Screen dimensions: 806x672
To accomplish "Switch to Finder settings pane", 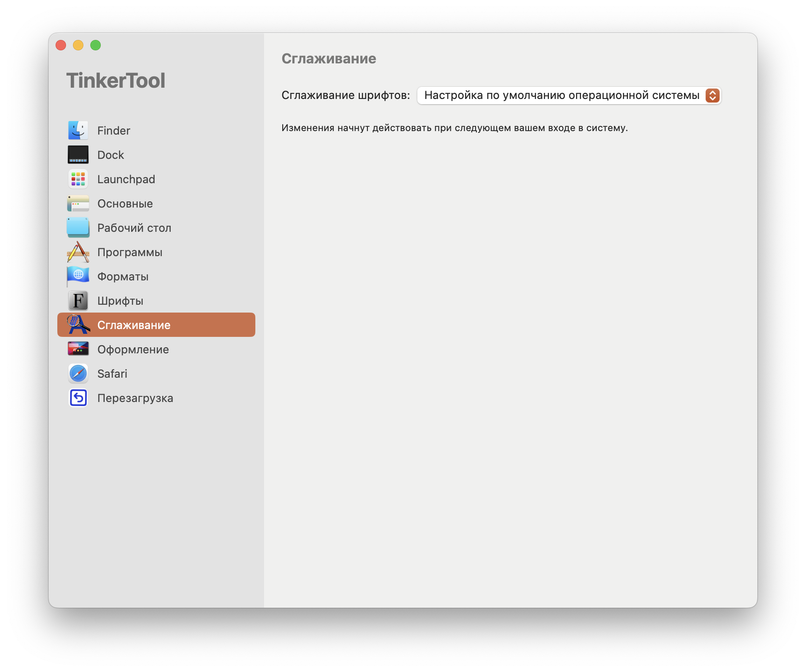I will pos(114,131).
